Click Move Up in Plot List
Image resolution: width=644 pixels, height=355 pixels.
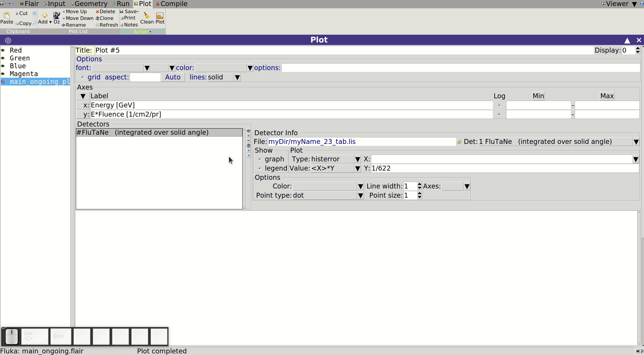[x=74, y=11]
